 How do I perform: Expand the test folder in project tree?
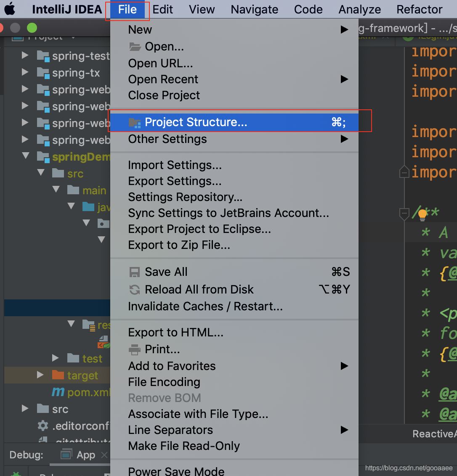point(56,358)
